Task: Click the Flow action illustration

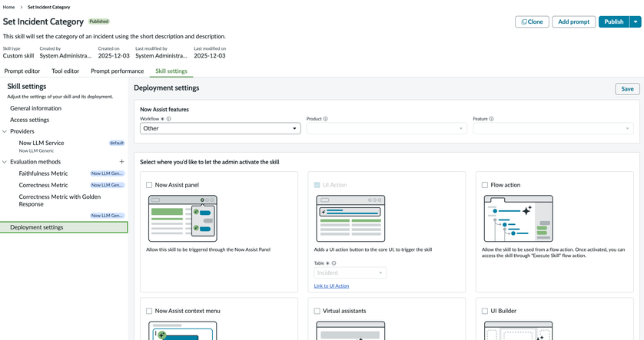Action: [x=518, y=218]
